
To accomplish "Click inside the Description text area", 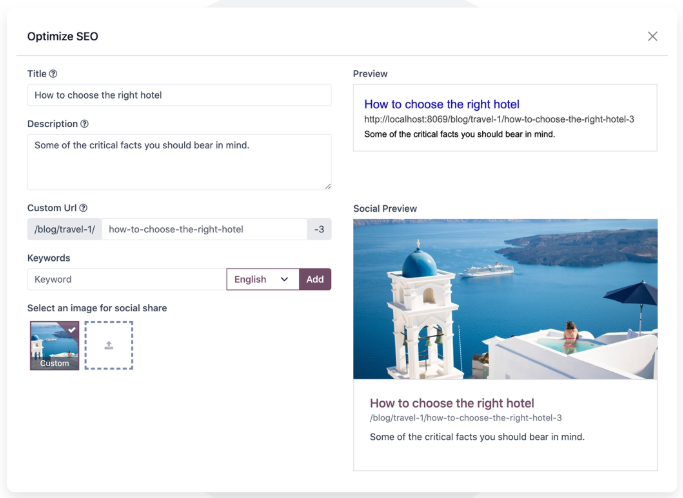I will click(179, 161).
